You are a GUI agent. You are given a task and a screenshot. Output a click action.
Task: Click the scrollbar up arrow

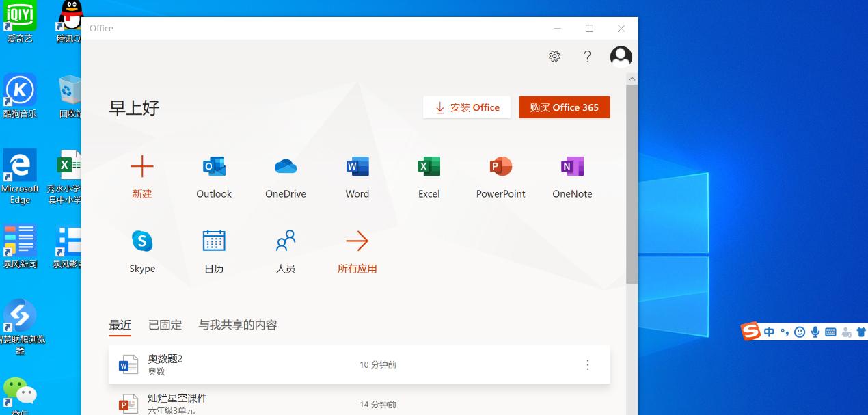pyautogui.click(x=632, y=79)
